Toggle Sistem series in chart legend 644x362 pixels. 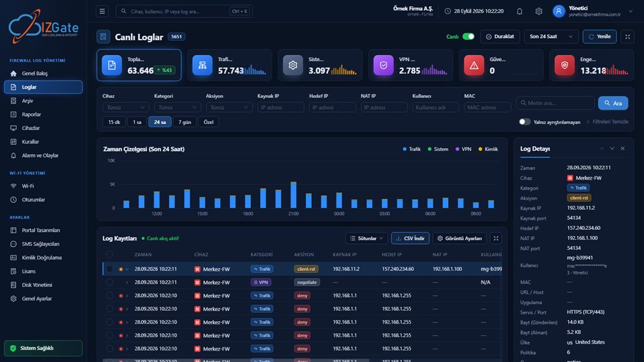(438, 149)
